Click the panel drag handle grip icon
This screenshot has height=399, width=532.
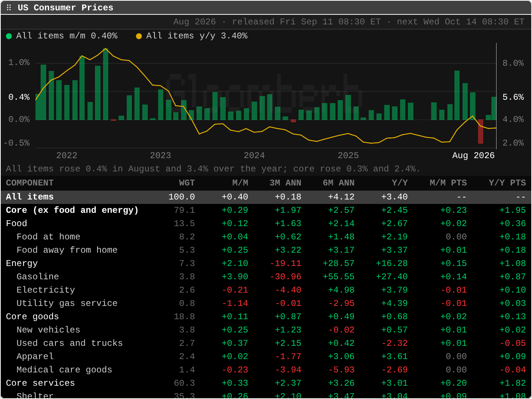(9, 7)
